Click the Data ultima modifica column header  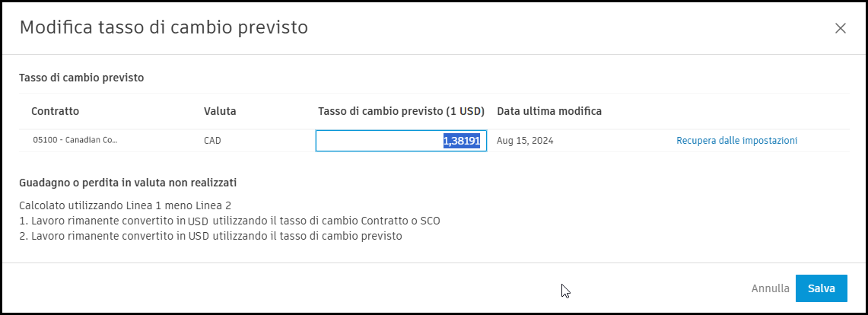pyautogui.click(x=549, y=111)
